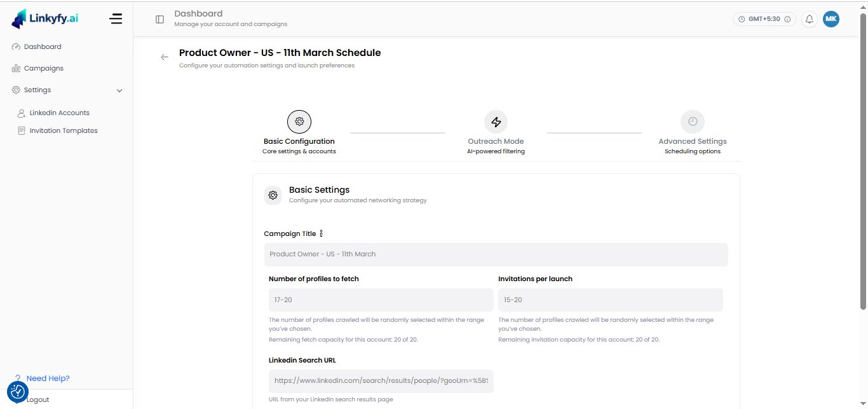Image resolution: width=868 pixels, height=409 pixels.
Task: Click the Outreach Mode lightning step icon
Action: 496,121
